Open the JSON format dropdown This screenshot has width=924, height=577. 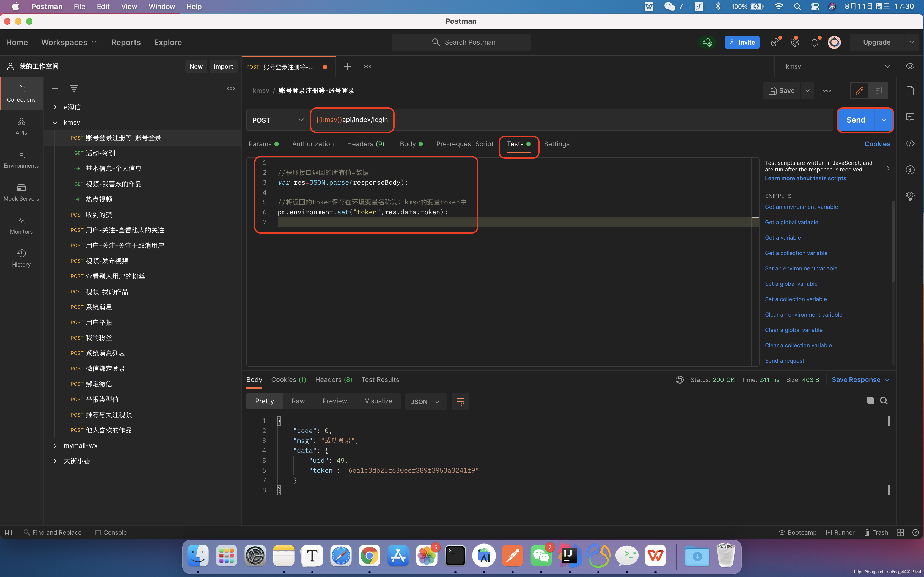(x=426, y=401)
